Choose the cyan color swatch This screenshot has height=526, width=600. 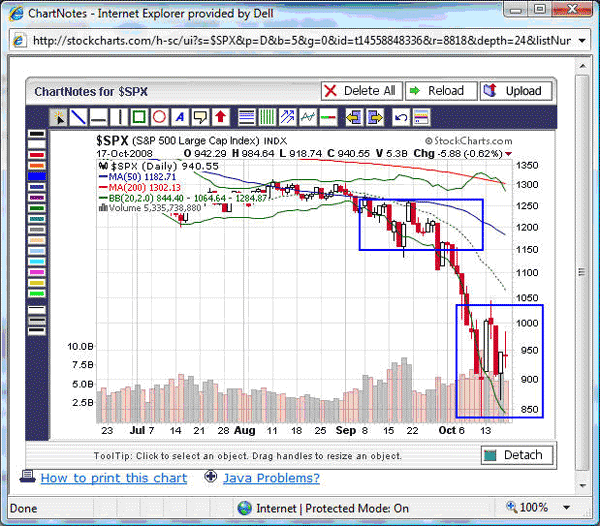37,262
